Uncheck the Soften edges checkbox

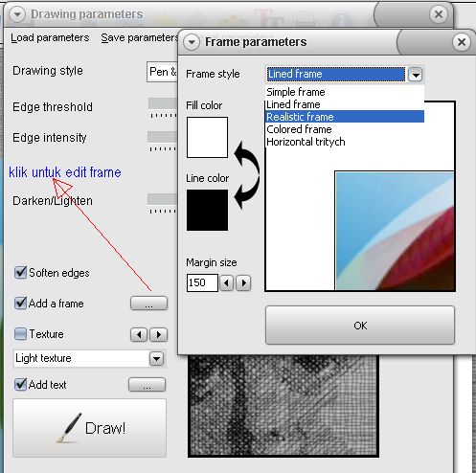pyautogui.click(x=20, y=273)
